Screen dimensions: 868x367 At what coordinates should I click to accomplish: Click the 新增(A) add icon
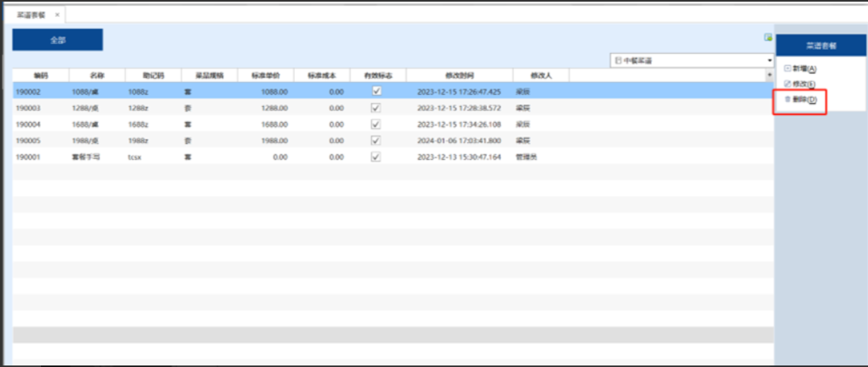[787, 69]
